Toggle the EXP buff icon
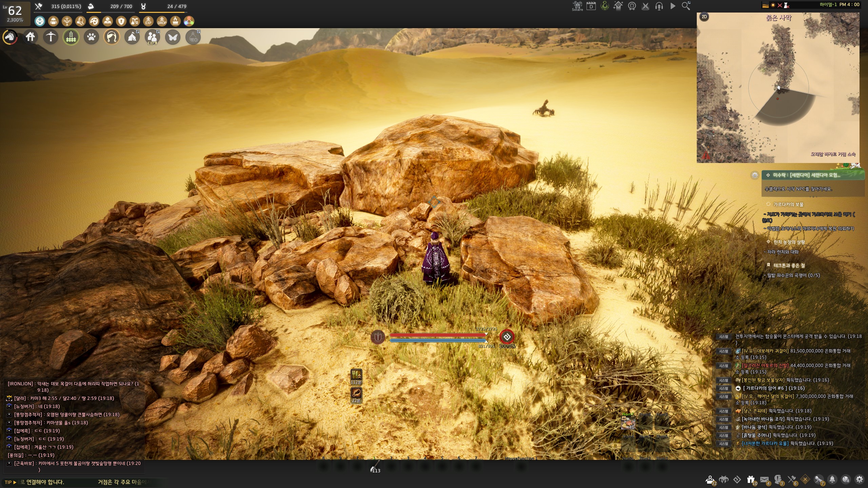Image resolution: width=868 pixels, height=488 pixels. [148, 21]
